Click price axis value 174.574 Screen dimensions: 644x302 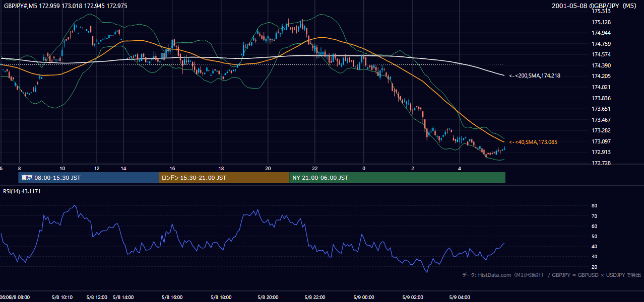coord(601,54)
